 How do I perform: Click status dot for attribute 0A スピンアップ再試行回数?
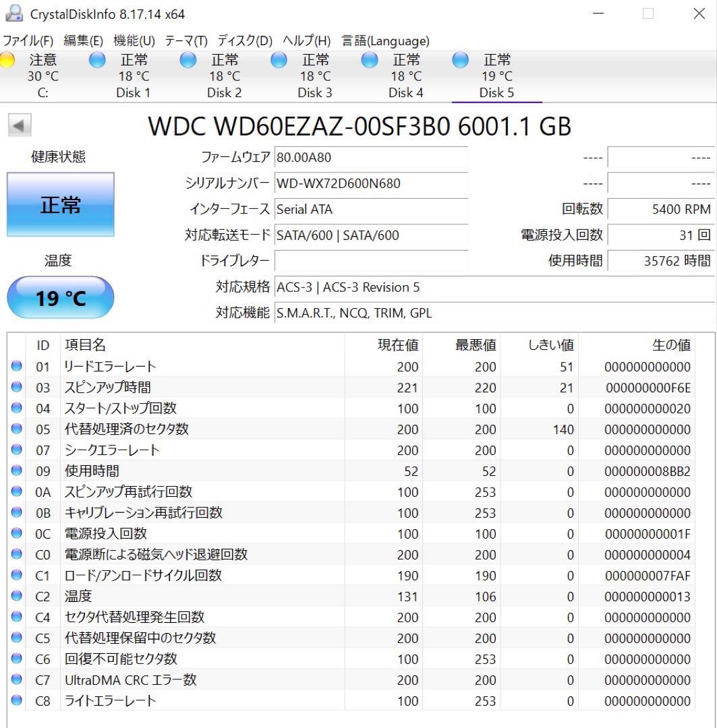[17, 491]
